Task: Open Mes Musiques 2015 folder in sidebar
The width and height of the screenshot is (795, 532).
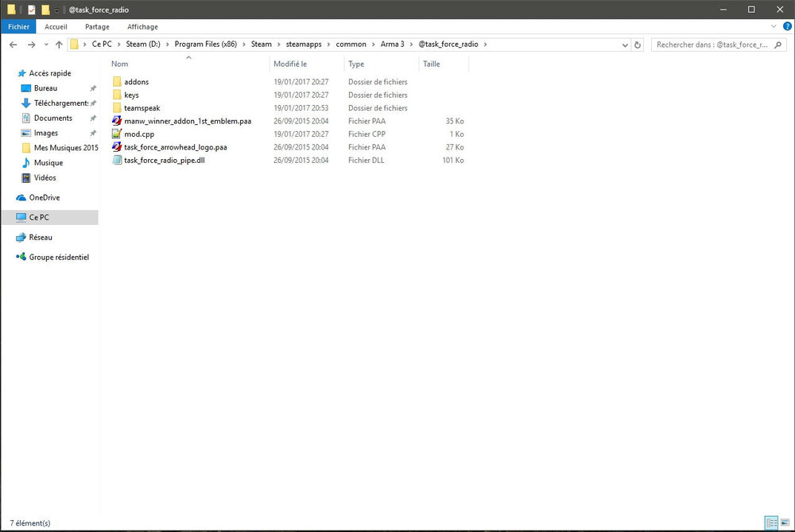Action: click(66, 148)
